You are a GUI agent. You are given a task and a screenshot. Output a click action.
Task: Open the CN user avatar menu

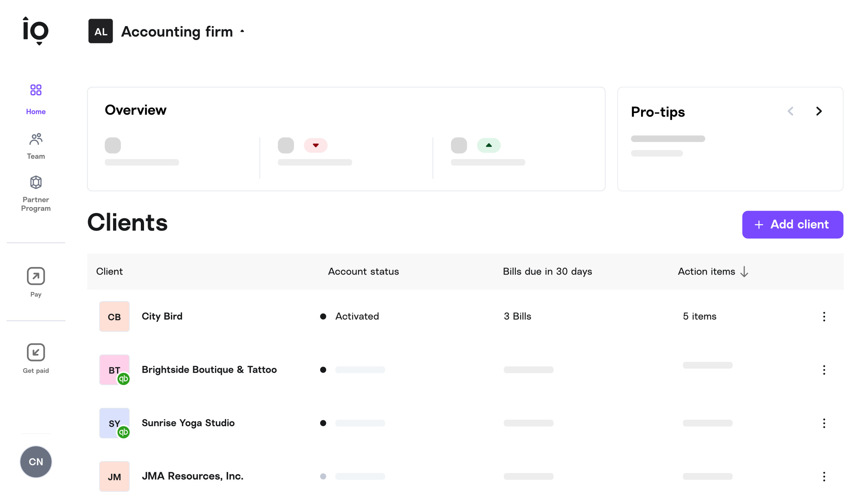coord(36,462)
